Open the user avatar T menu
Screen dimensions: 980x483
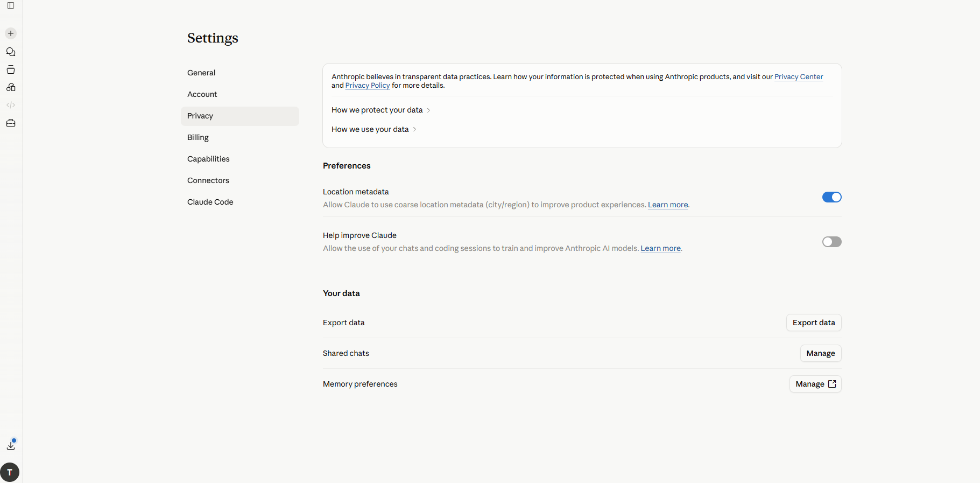point(10,472)
